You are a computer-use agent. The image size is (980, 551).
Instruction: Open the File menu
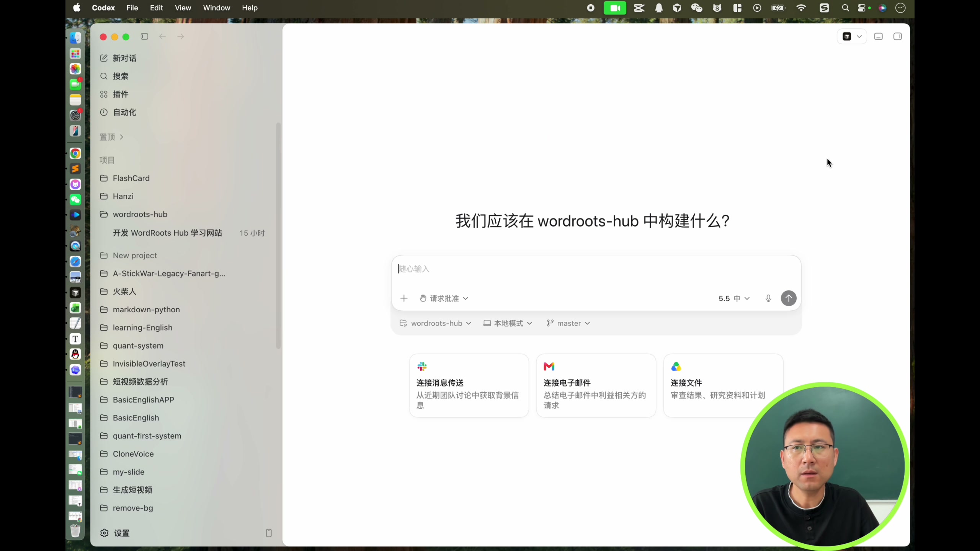(x=132, y=8)
